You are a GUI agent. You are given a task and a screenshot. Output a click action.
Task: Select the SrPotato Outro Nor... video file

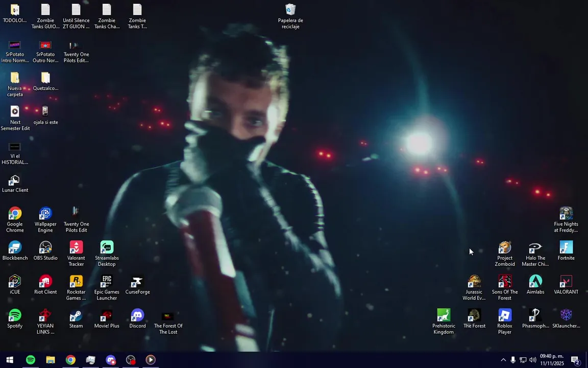coord(45,52)
